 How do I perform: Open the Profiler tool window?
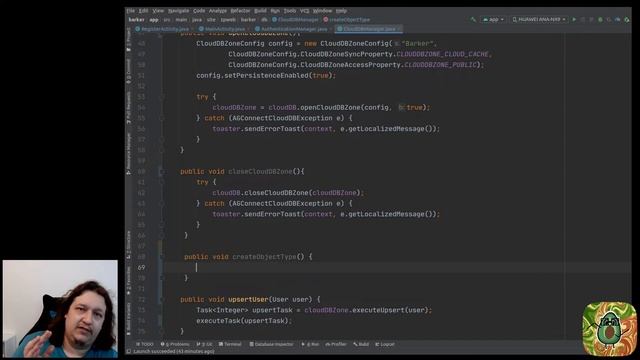coord(336,344)
